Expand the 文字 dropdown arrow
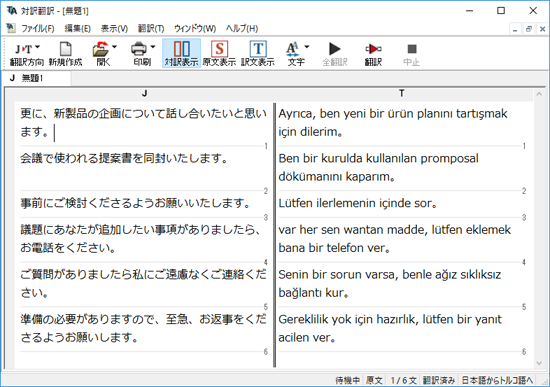Screen dimensions: 550x387 coord(307,47)
